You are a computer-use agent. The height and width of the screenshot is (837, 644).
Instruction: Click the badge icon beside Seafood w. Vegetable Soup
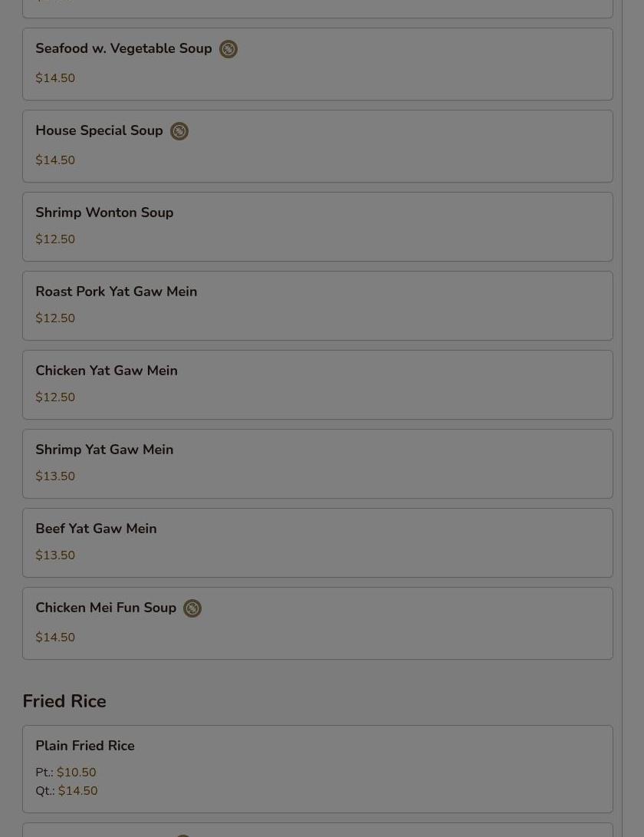(228, 49)
